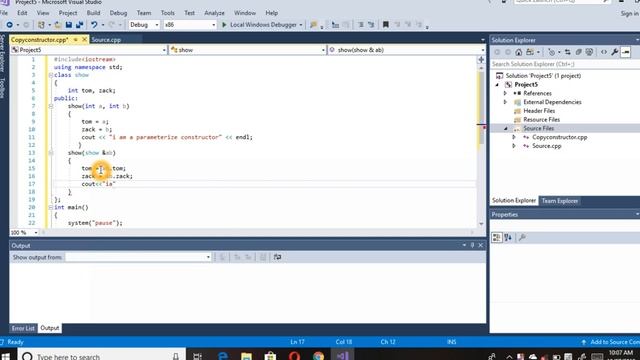The width and height of the screenshot is (640, 360).
Task: Open the Build menu
Action: pos(93,13)
